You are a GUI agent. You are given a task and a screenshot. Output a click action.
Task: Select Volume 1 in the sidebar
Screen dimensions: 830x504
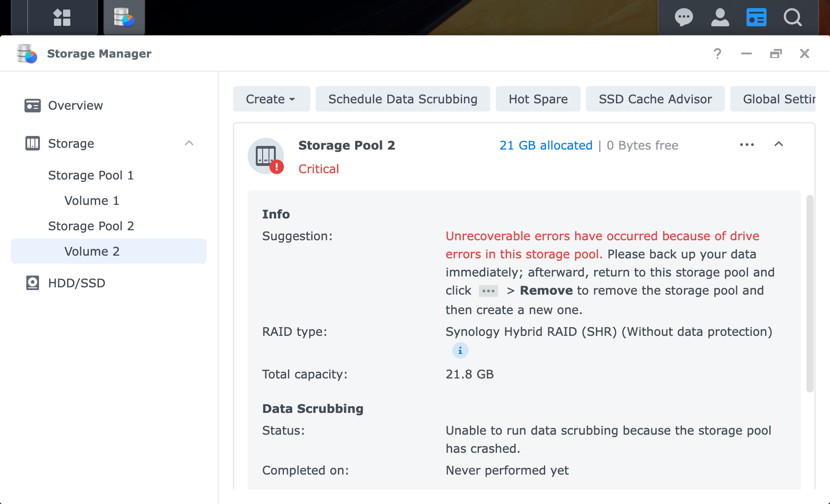coord(92,201)
